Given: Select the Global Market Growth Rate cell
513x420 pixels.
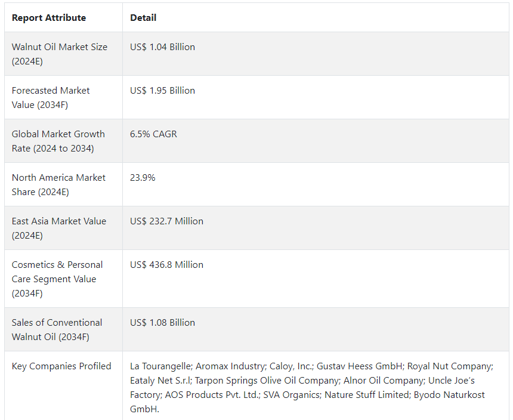Looking at the screenshot, I should (63, 141).
